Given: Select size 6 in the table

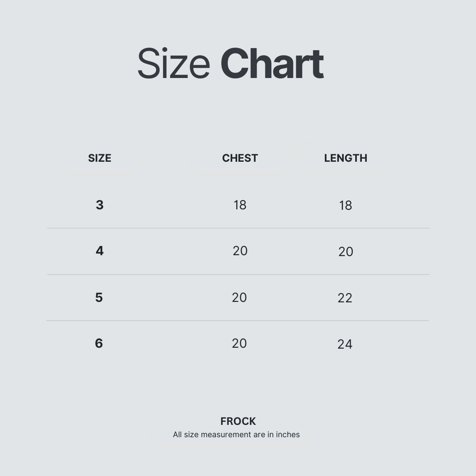Looking at the screenshot, I should point(99,343).
